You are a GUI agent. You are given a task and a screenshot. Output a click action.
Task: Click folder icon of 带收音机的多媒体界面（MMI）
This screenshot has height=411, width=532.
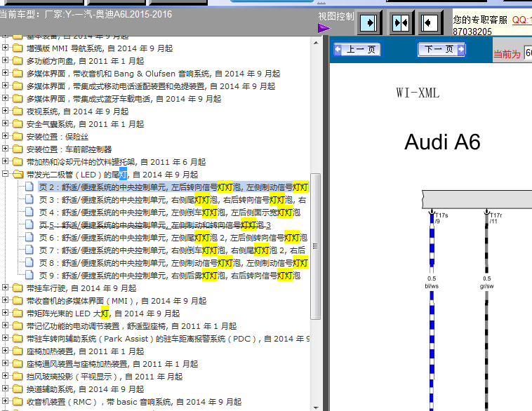coord(18,300)
